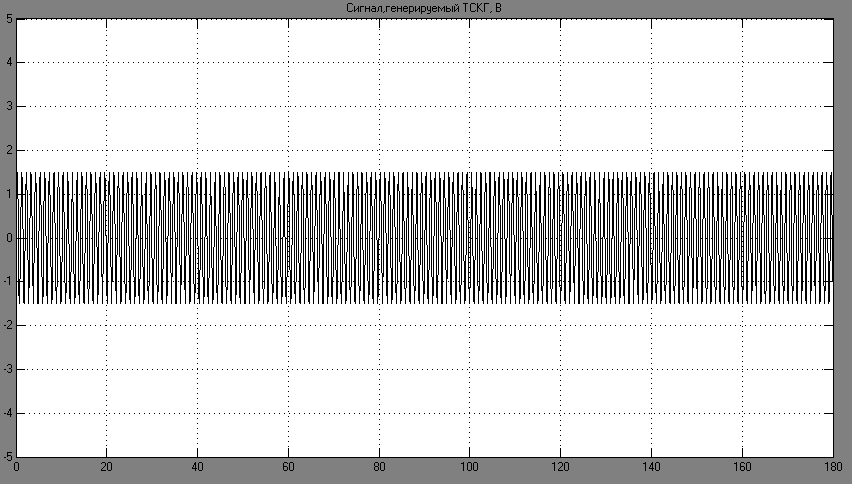852x484 pixels.
Task: Select the y-axis zero tick label
Action: (x=9, y=238)
